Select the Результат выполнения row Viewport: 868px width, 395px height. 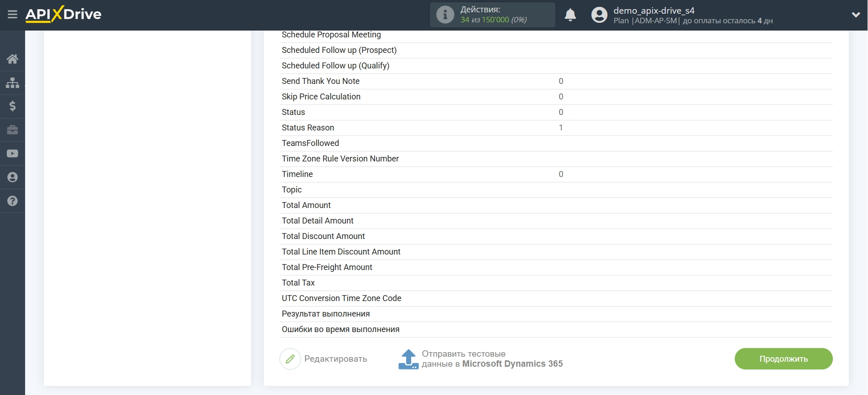[556, 314]
